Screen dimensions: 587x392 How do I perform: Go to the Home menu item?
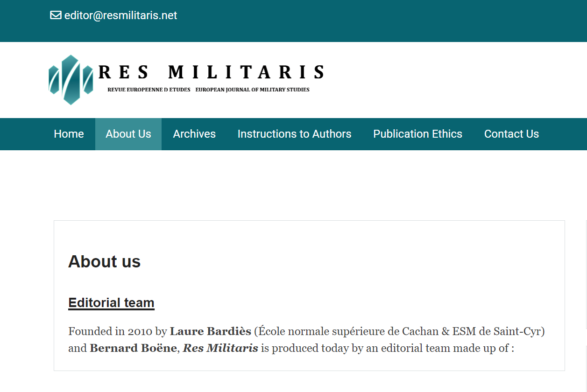coord(69,134)
